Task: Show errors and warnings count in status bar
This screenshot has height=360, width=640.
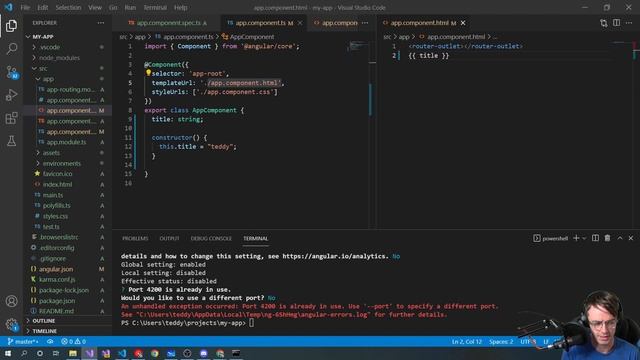Action: coord(73,341)
